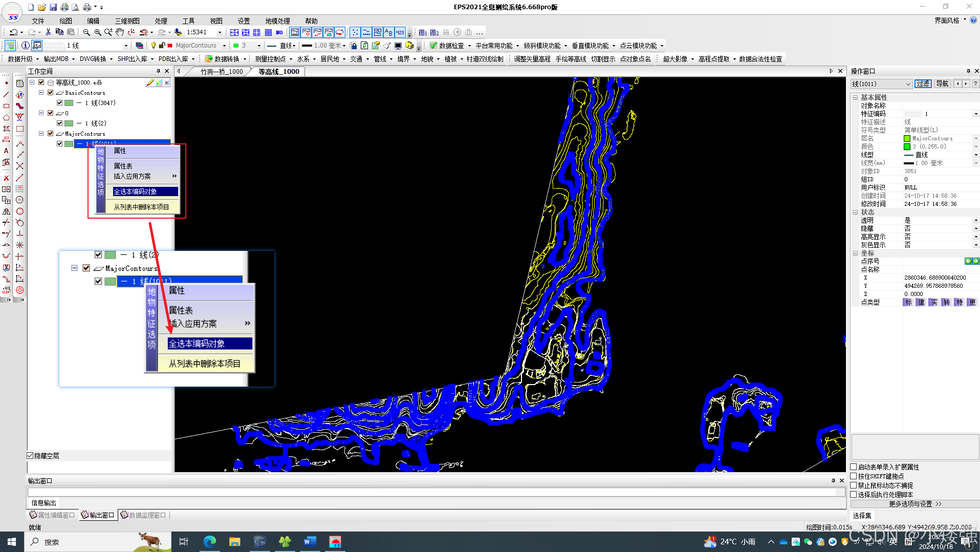
Task: Open the 1:5341 scale dropdown
Action: 220,32
